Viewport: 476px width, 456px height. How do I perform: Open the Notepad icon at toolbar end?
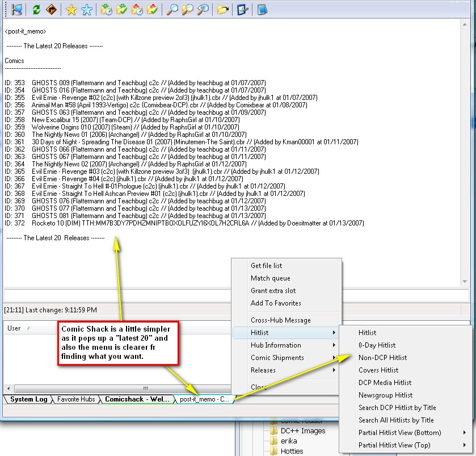click(x=262, y=9)
